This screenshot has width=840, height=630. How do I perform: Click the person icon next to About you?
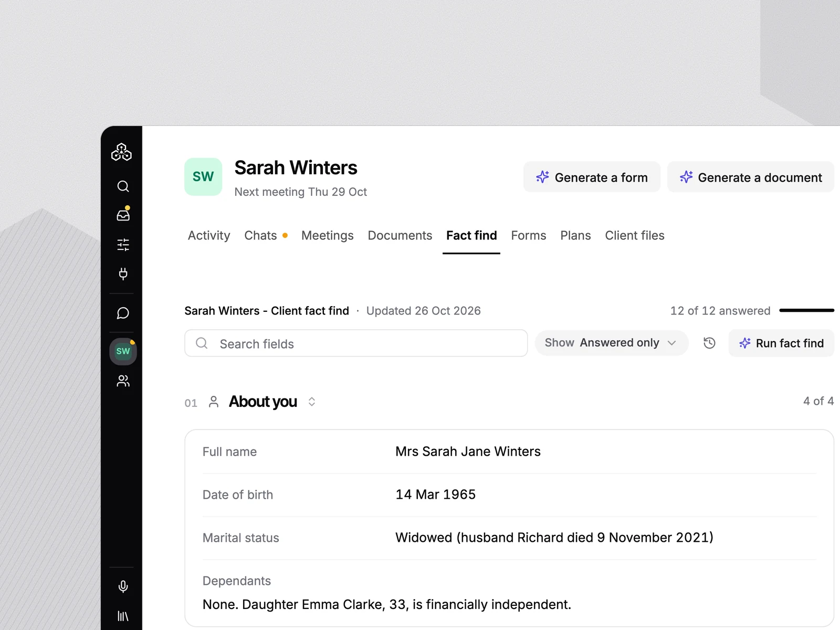click(213, 402)
